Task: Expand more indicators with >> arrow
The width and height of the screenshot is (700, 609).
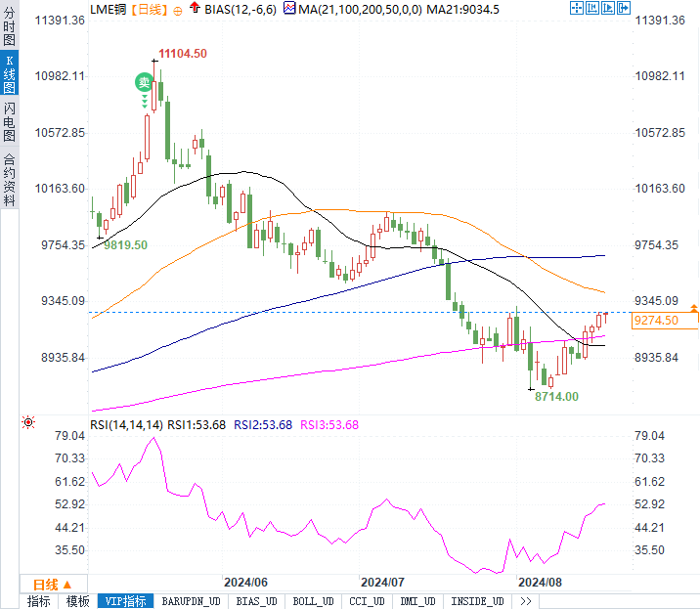Action: (x=525, y=601)
